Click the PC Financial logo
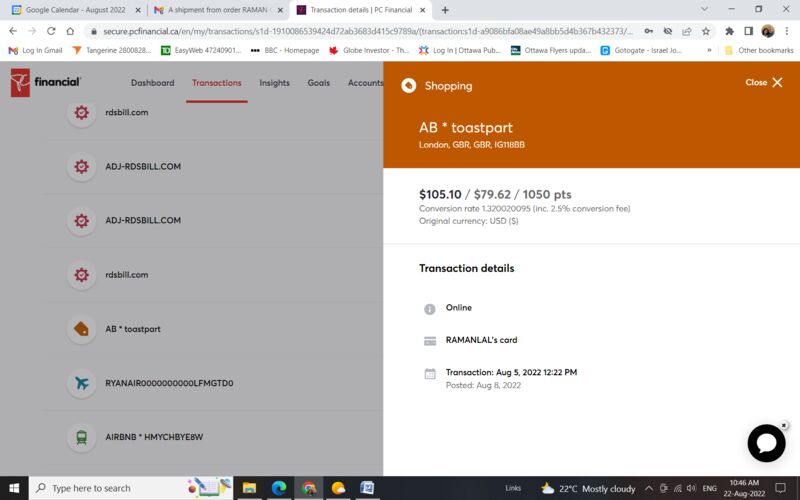This screenshot has height=500, width=800. click(45, 82)
